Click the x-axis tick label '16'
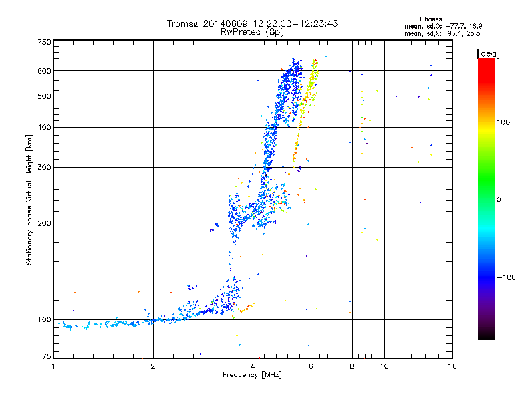Screen dimensions: 532x399 click(452, 366)
